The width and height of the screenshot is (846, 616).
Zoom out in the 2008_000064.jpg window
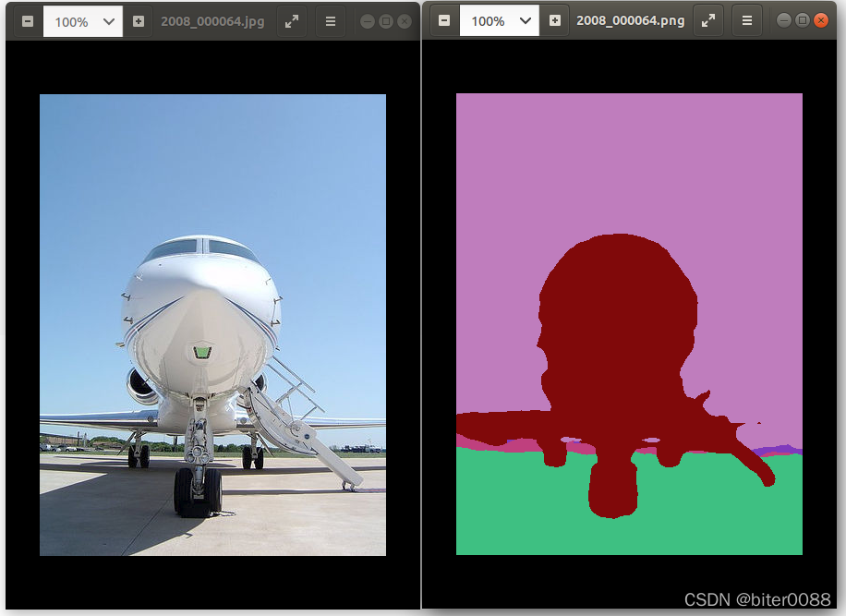coord(28,21)
